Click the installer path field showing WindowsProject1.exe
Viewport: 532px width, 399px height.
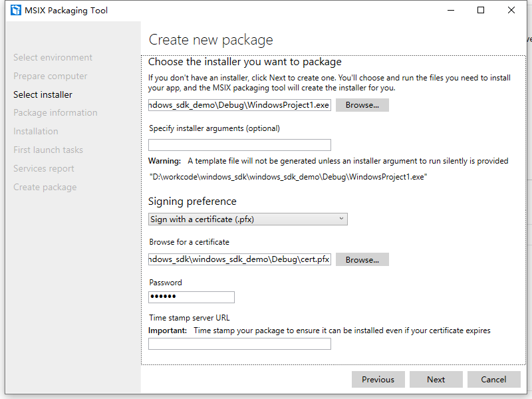point(239,105)
